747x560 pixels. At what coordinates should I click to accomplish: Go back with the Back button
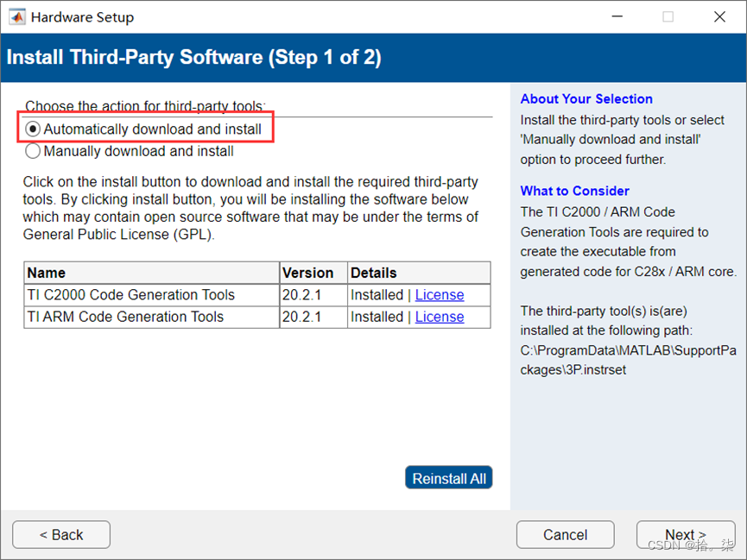coord(61,535)
